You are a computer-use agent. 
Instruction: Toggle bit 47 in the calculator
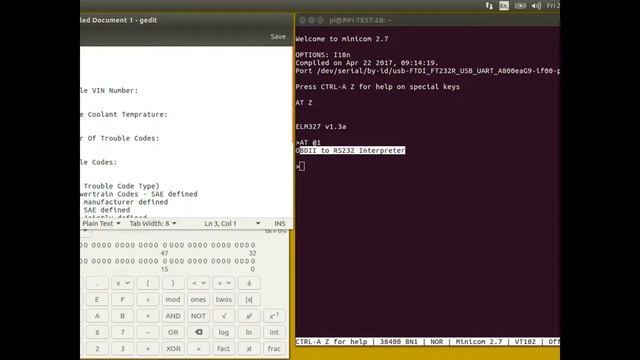pyautogui.click(x=165, y=245)
